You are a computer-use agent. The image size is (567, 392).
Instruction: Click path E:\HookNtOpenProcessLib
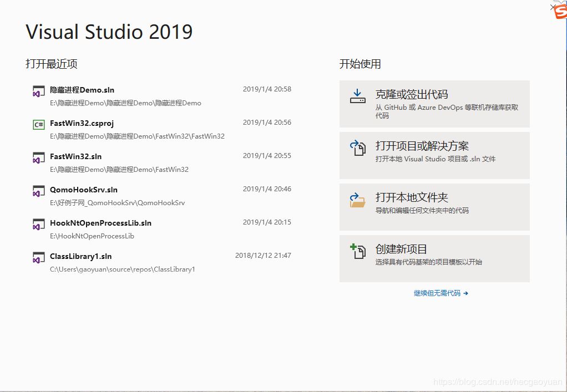coord(92,236)
